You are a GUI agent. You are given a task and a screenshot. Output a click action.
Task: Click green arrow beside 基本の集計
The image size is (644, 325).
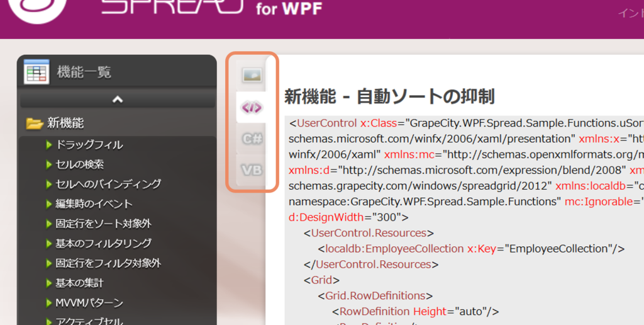coord(49,283)
